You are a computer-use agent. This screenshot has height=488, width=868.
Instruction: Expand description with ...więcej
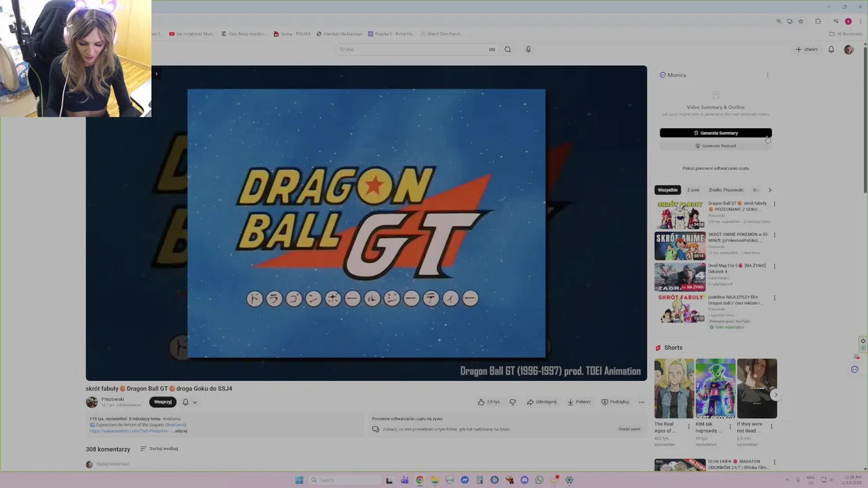pyautogui.click(x=180, y=431)
